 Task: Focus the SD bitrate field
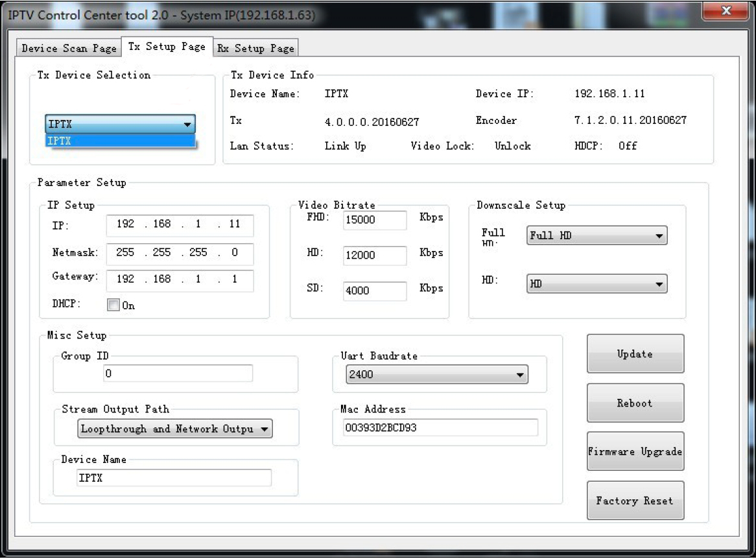[x=374, y=291]
